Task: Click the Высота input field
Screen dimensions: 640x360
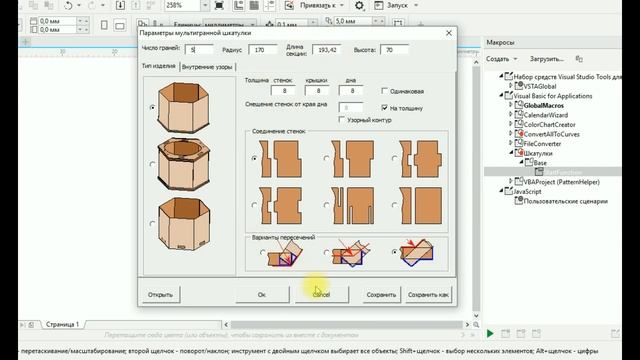Action: 394,50
